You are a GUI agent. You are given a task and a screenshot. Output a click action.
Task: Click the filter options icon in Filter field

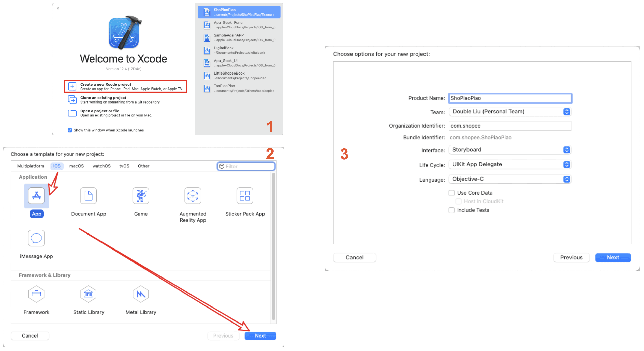pos(222,166)
